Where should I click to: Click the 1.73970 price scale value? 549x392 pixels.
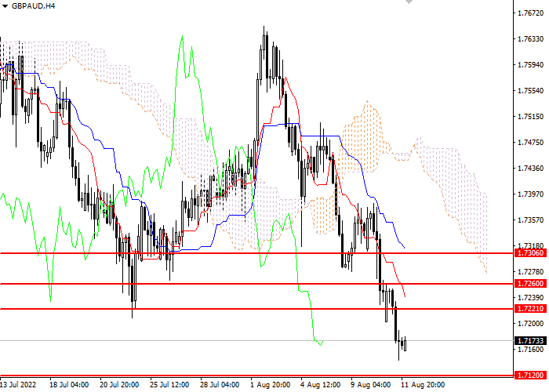click(531, 194)
